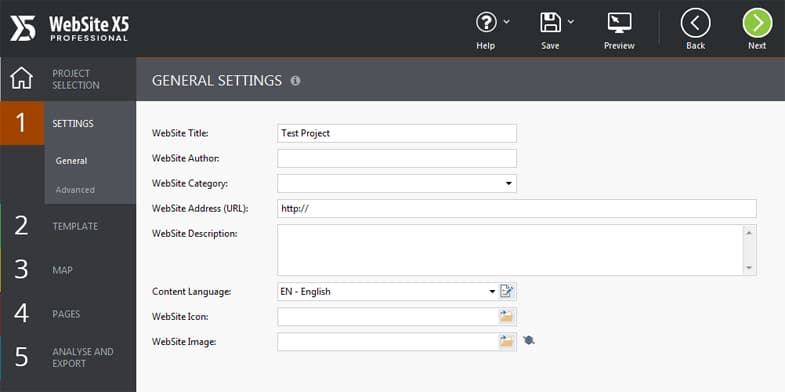Image resolution: width=785 pixels, height=392 pixels.
Task: Click the WebSite Author input field
Action: pyautogui.click(x=397, y=158)
